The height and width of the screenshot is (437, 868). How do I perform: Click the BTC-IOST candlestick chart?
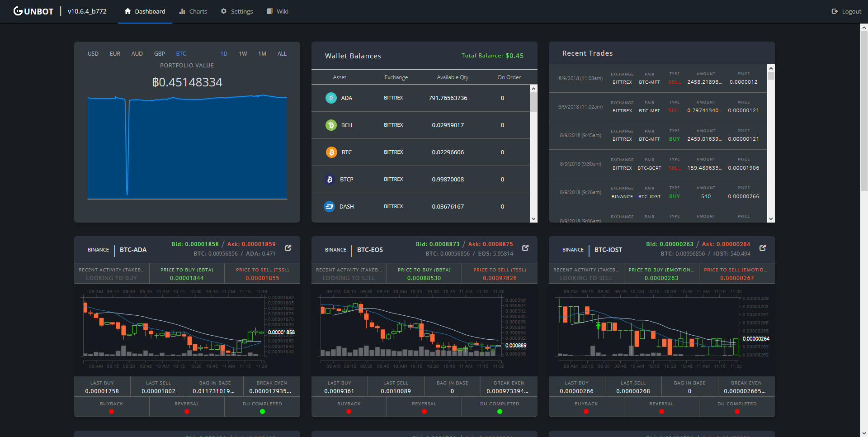pyautogui.click(x=661, y=329)
